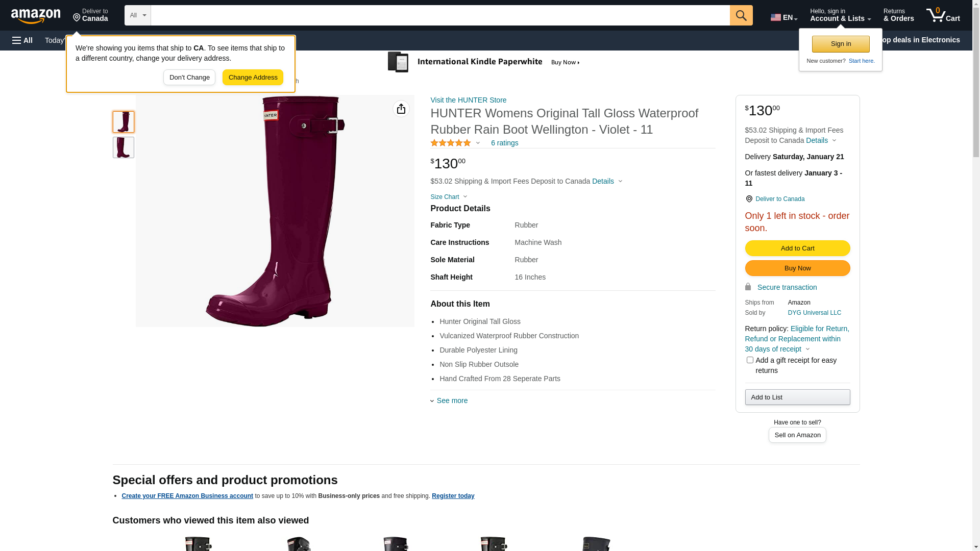Viewport: 980px width, 551px height.
Task: Check the gift receipt checkbox
Action: point(750,360)
